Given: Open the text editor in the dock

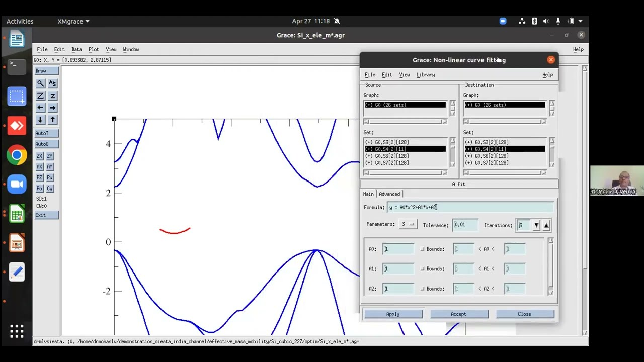Looking at the screenshot, I should coord(17,272).
